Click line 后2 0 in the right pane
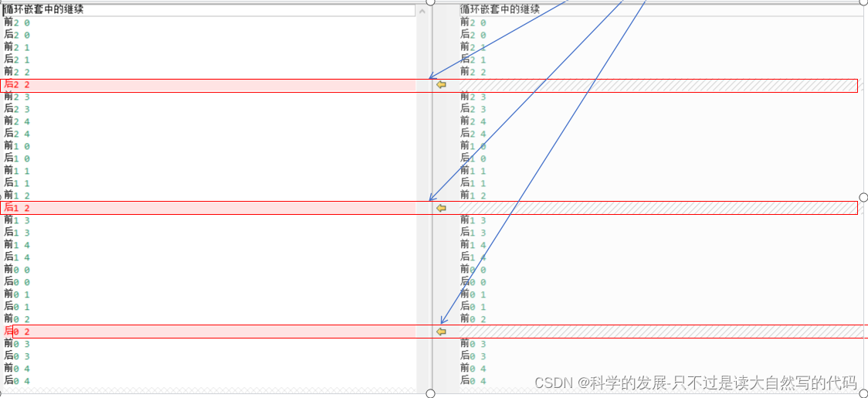 (473, 35)
